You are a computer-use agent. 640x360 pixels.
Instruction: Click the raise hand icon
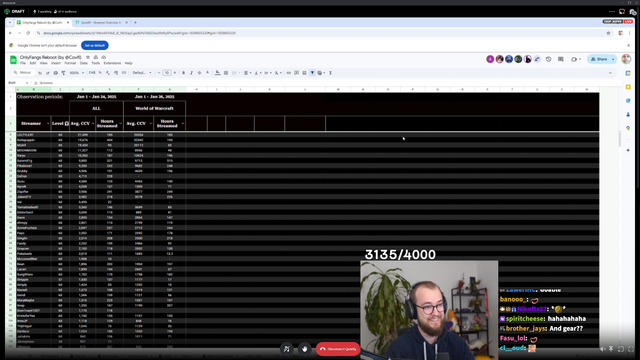pyautogui.click(x=304, y=349)
